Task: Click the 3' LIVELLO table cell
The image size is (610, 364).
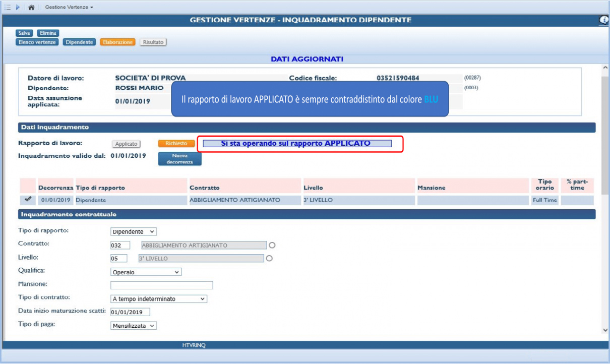Action: point(359,200)
